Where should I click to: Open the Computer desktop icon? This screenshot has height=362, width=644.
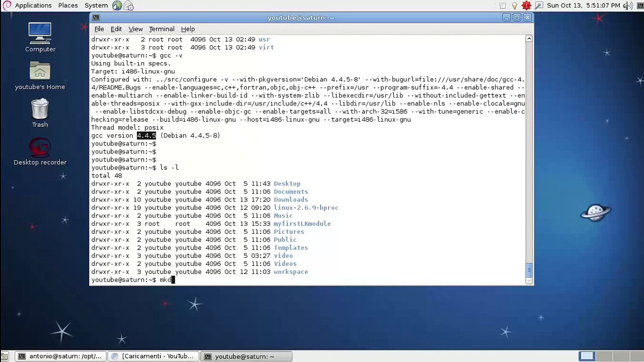[x=40, y=36]
